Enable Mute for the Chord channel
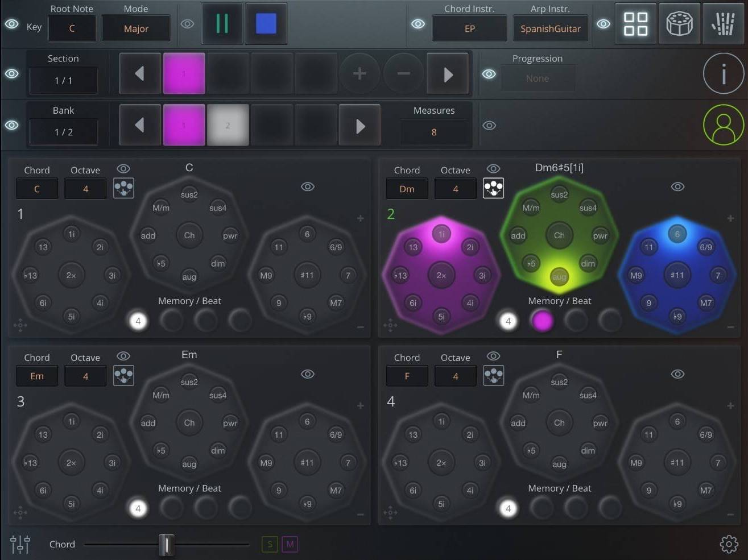This screenshot has height=560, width=748. [290, 544]
